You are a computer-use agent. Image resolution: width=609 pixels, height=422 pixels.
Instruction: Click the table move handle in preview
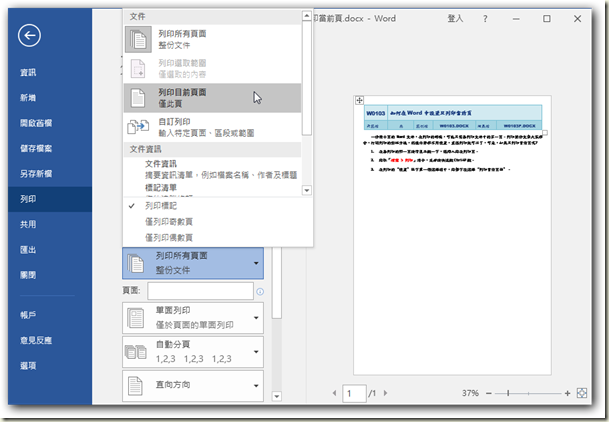click(x=360, y=100)
